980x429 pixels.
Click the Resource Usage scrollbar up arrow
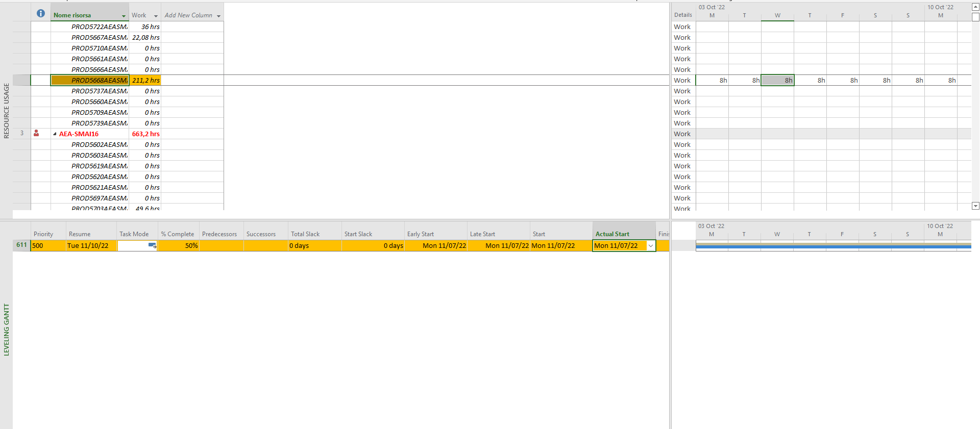pos(975,7)
